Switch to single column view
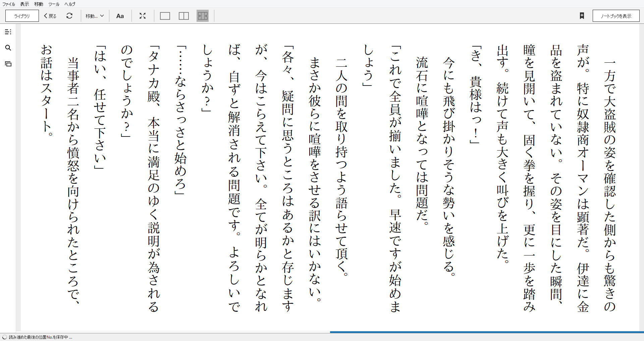 click(x=165, y=16)
